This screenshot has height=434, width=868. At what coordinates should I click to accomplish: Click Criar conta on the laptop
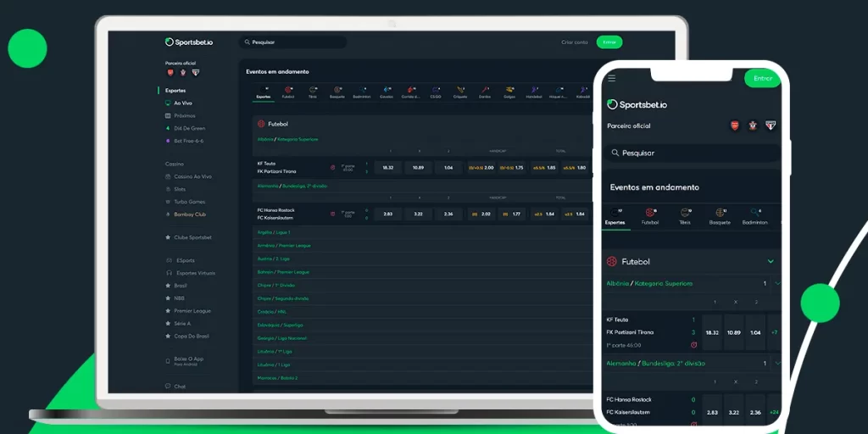pos(575,42)
